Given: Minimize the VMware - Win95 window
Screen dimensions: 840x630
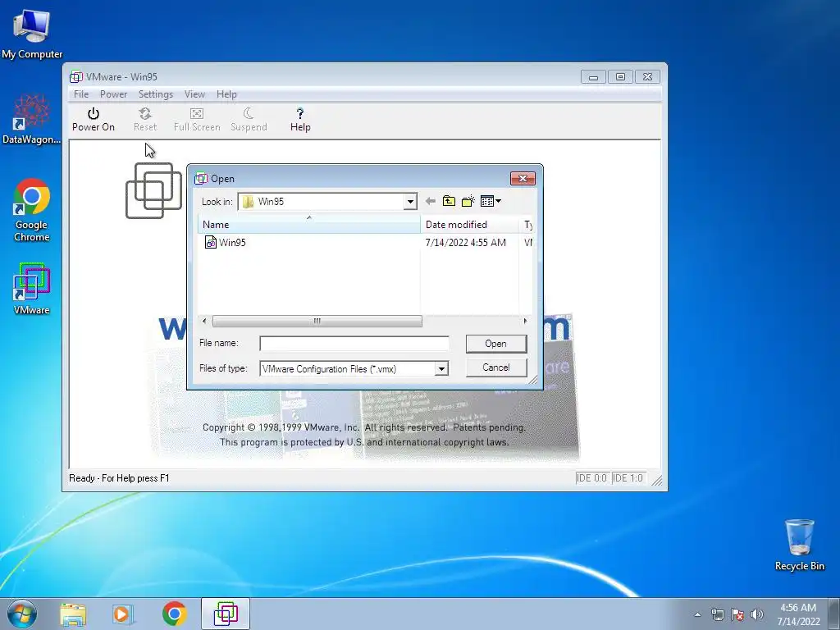Looking at the screenshot, I should [x=593, y=76].
